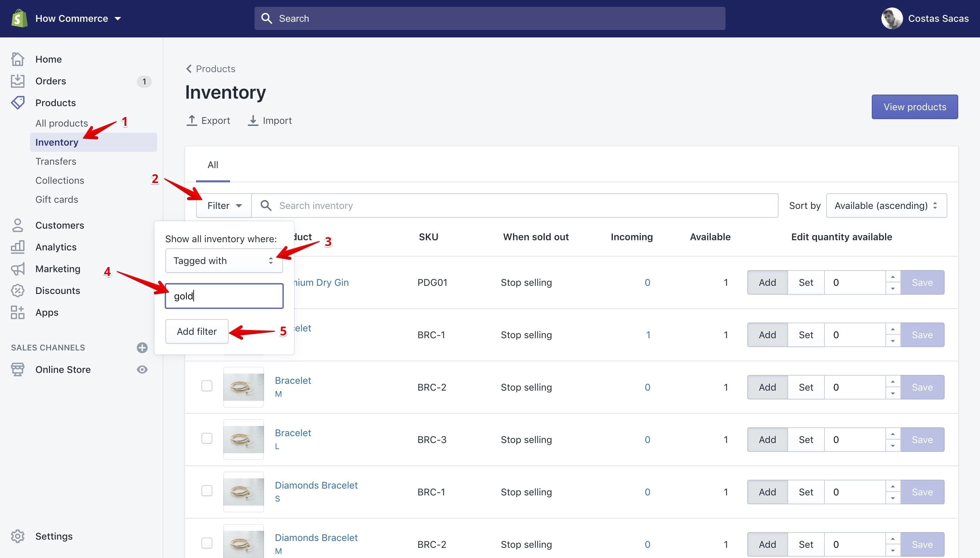Click Import link

tap(269, 120)
